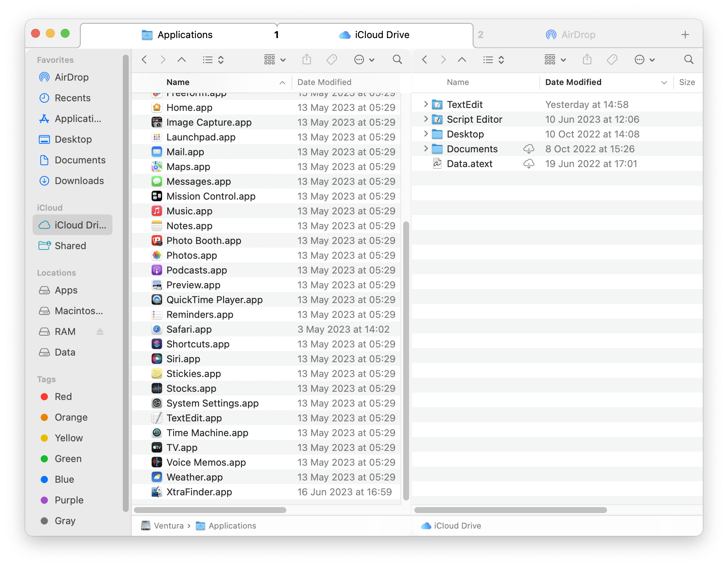Click the Tags icon in right pane toolbar

coord(612,60)
